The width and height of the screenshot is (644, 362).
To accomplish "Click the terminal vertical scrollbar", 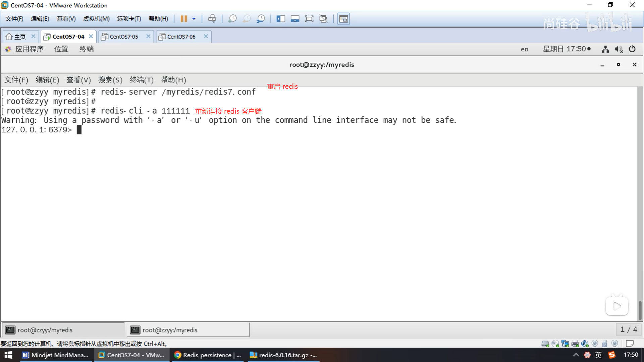I will (640, 310).
